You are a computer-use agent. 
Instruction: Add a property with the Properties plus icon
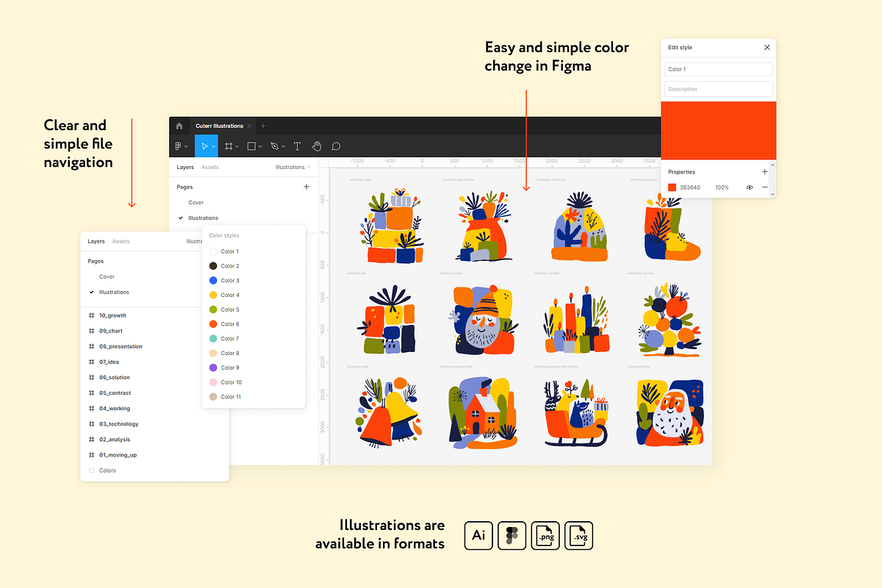764,172
